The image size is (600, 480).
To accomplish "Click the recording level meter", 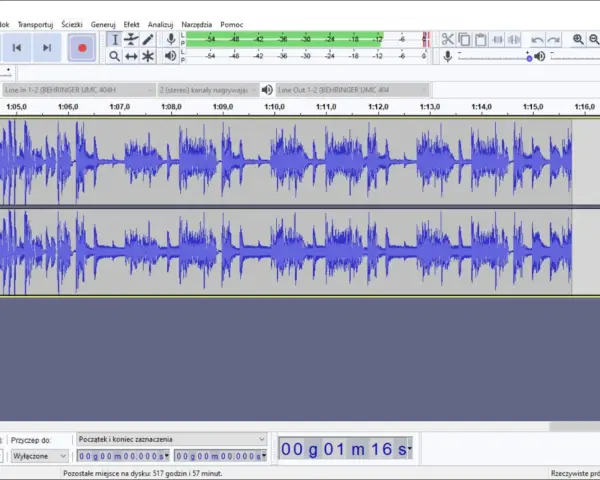I will point(307,39).
